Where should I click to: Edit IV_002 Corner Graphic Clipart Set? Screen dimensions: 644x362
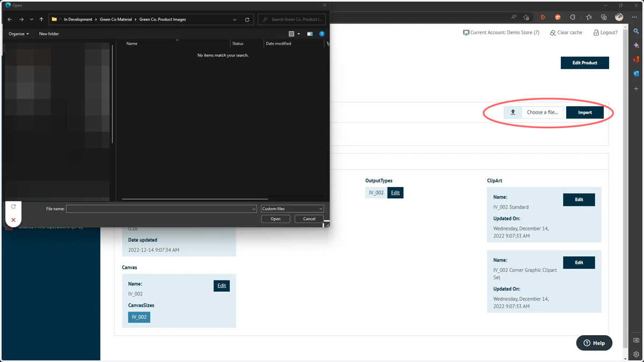pos(579,262)
